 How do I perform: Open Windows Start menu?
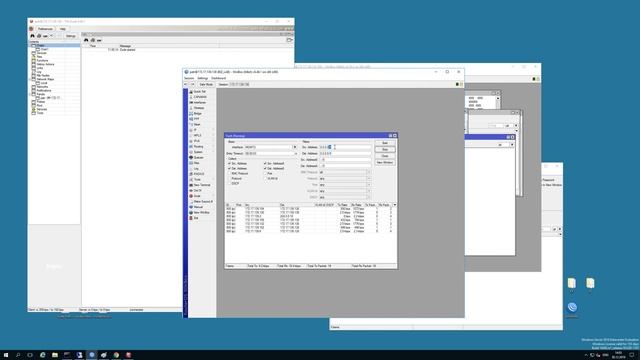[6, 355]
